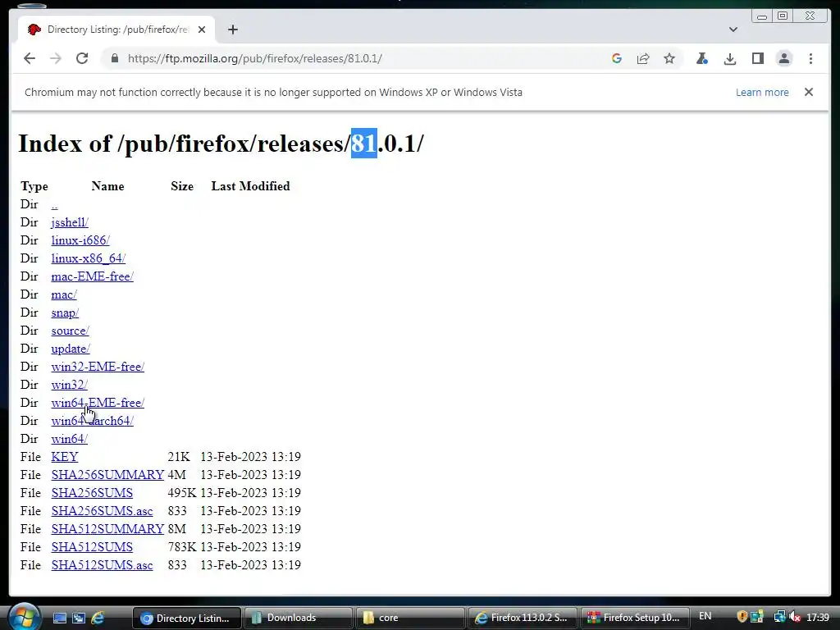Open the SHA512SUMS file link

click(x=92, y=547)
